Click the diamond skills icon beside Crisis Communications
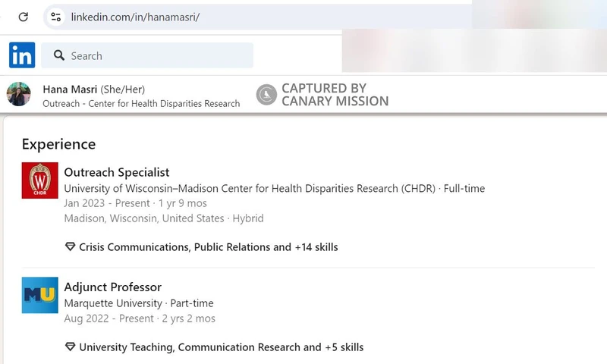This screenshot has width=607, height=364. click(x=70, y=246)
